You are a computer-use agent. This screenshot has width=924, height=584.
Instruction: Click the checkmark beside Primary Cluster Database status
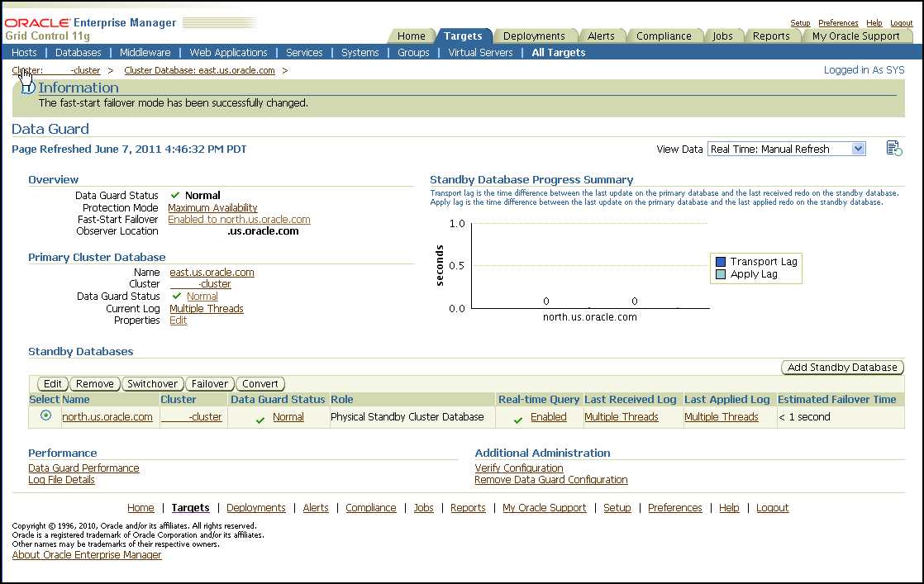(176, 296)
